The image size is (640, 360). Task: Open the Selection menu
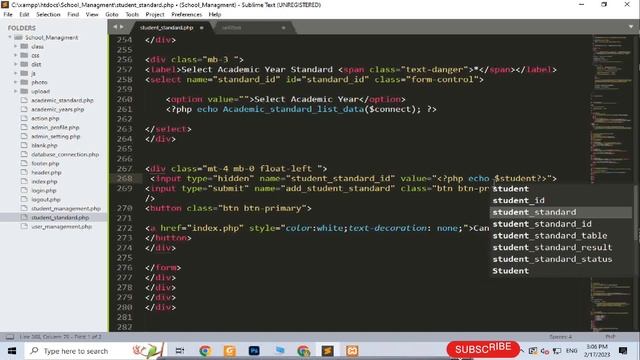click(x=48, y=14)
